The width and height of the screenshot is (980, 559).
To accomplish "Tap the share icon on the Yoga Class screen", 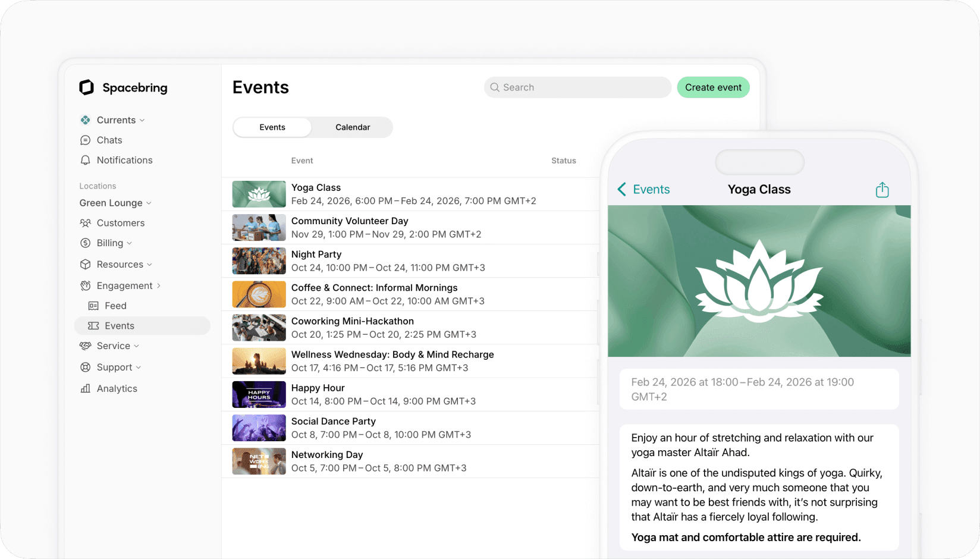I will [x=882, y=189].
